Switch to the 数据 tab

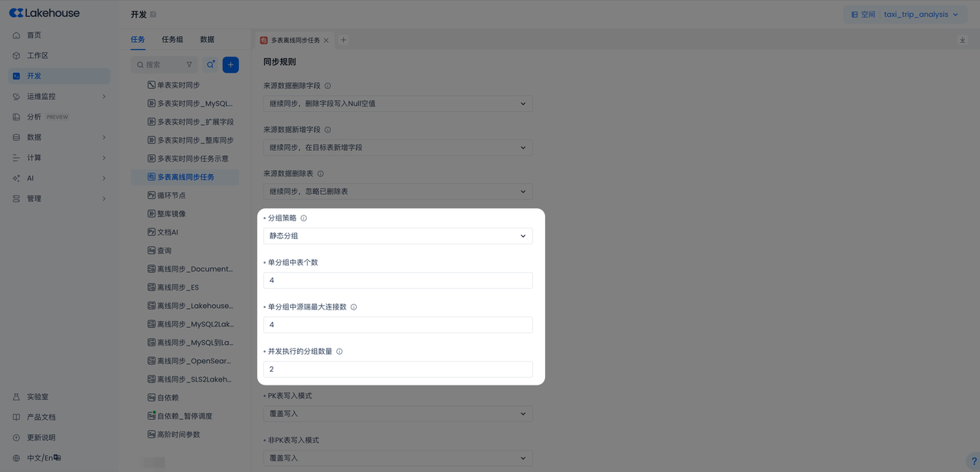click(207, 40)
